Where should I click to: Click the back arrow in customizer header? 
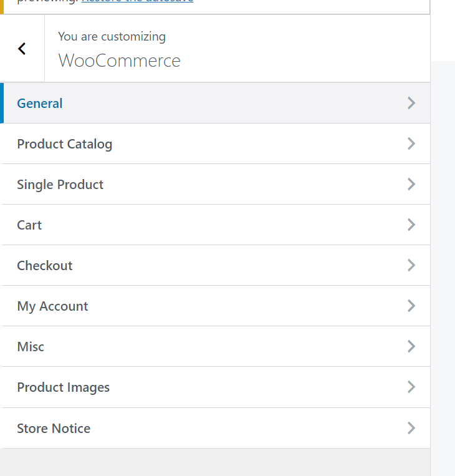coord(22,49)
